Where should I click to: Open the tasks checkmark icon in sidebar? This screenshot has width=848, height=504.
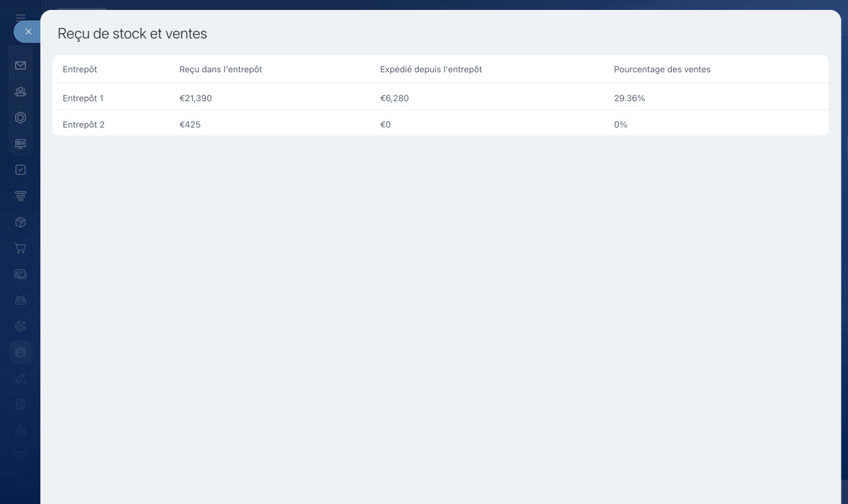coord(21,170)
